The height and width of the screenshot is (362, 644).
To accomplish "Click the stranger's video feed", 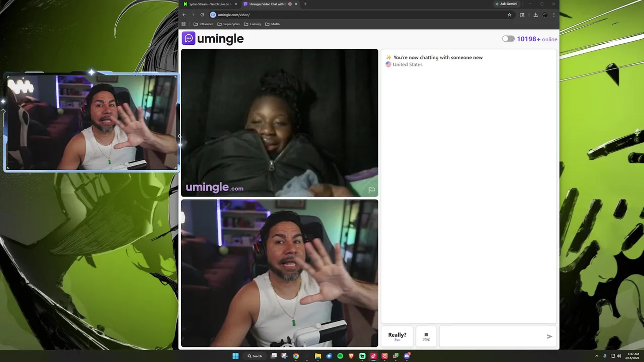I will coord(279,123).
